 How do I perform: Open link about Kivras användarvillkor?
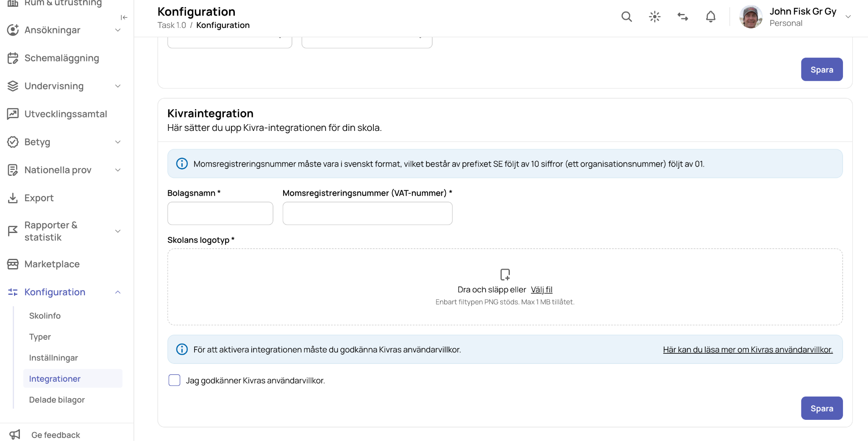748,349
